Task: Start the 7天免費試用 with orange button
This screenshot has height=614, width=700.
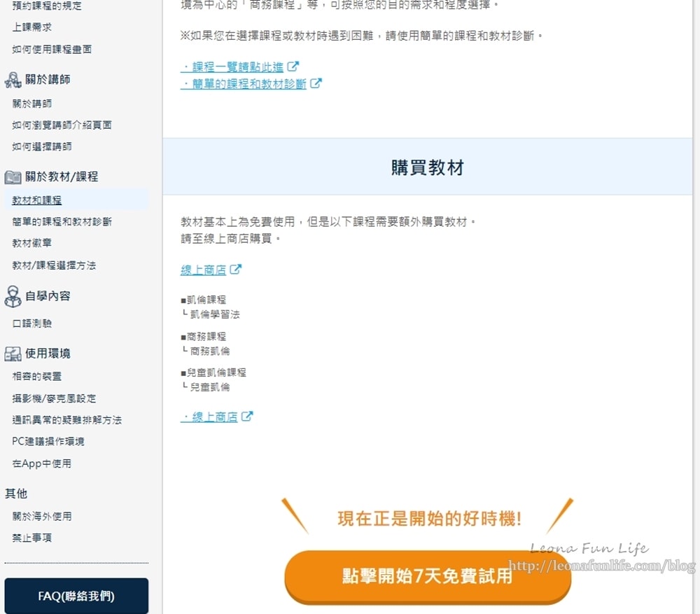Action: pyautogui.click(x=427, y=576)
